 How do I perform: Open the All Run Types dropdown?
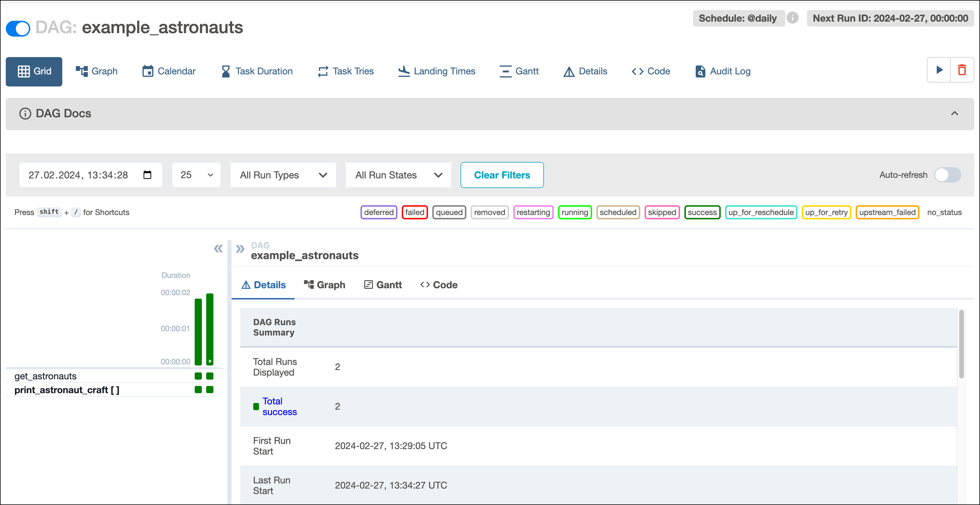tap(283, 175)
